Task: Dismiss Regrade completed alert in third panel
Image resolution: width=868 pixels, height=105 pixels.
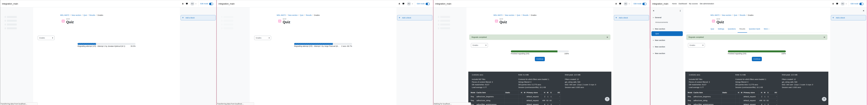Action: tap(607, 37)
